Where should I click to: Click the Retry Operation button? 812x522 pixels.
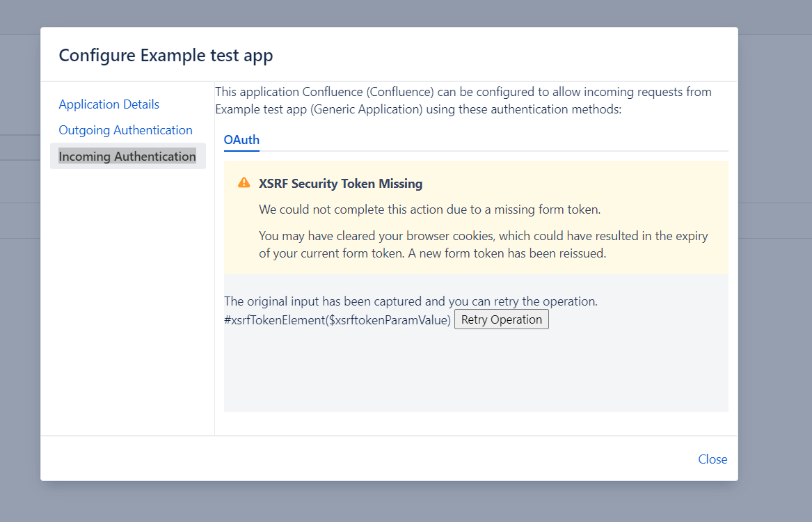(x=501, y=319)
